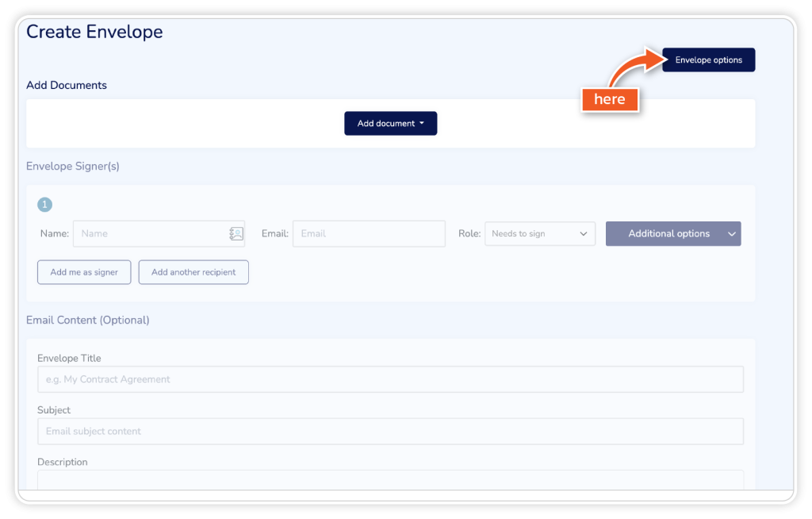Click the Create Envelope page heading
This screenshot has height=519, width=812.
coord(94,32)
